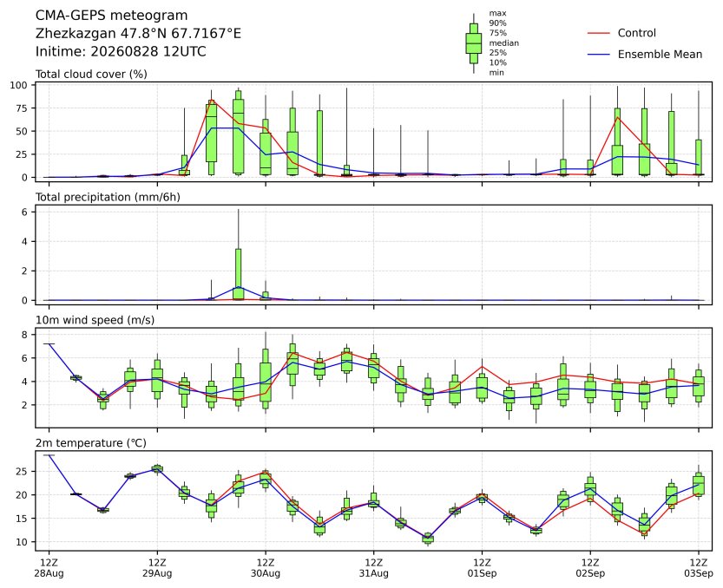Click the red Control legend line
Screen dimensions: 723x588
coord(599,33)
